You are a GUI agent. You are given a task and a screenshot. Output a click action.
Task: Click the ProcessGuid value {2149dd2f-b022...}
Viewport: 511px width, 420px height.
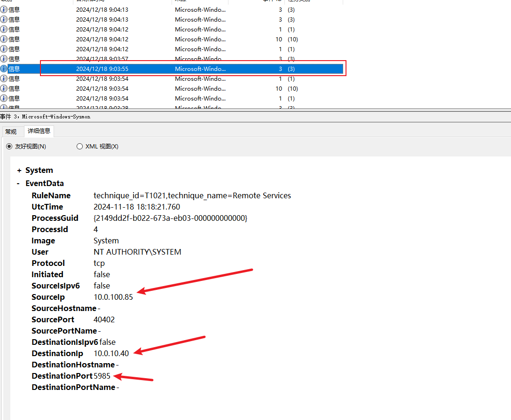tap(171, 218)
